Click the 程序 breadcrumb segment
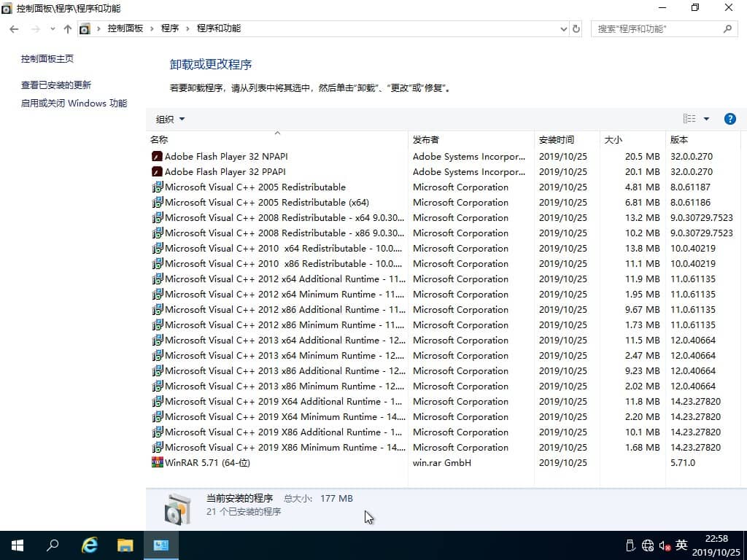The height and width of the screenshot is (560, 747). click(169, 28)
